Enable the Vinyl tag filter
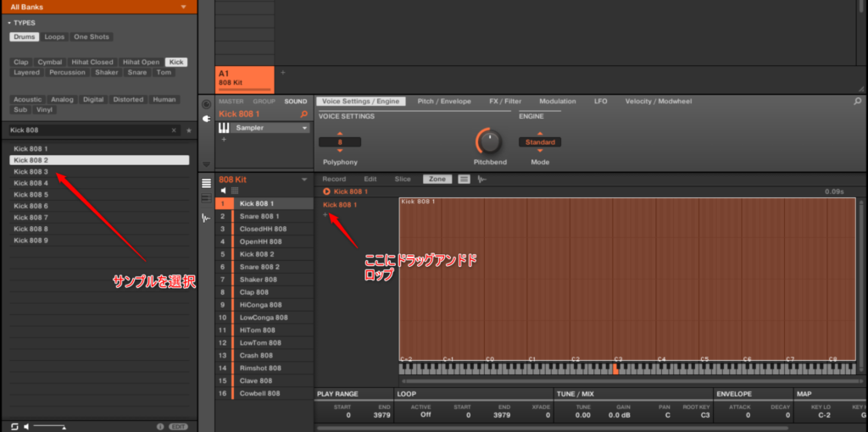 pyautogui.click(x=44, y=110)
